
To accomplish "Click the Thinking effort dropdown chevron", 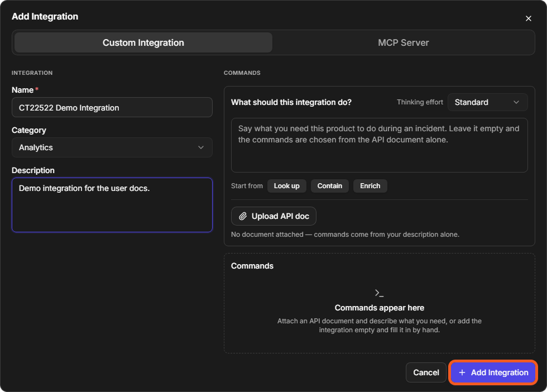I will pos(516,102).
